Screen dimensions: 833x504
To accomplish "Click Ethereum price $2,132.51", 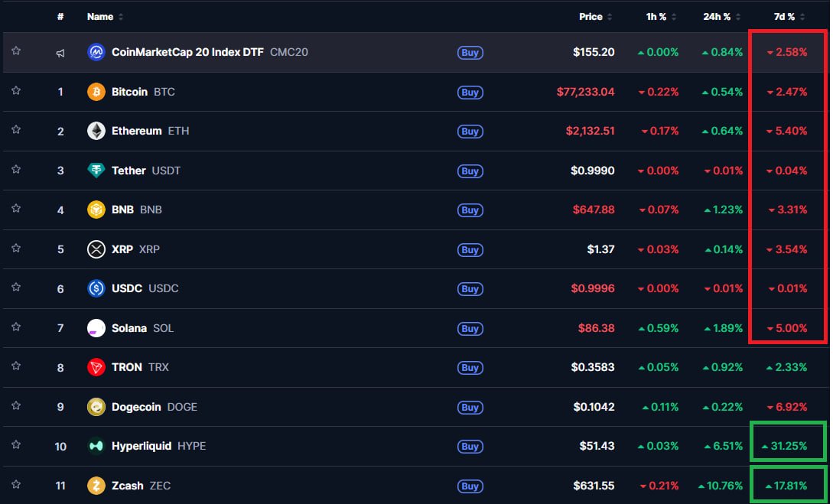I will point(590,132).
